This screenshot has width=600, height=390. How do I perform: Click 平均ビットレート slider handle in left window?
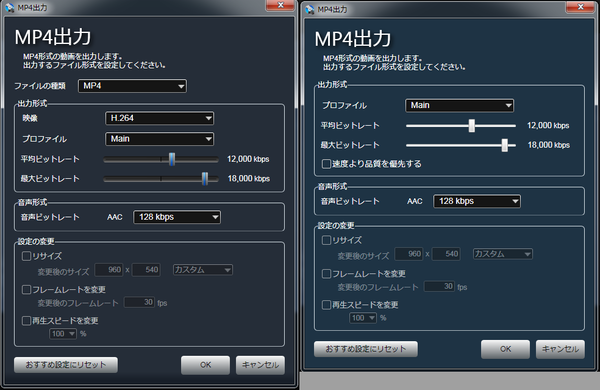pos(172,159)
